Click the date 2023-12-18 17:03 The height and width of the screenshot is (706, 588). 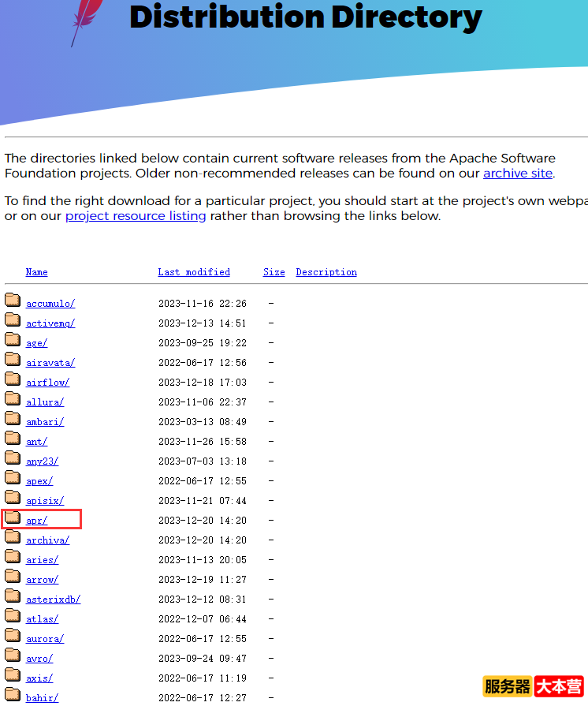203,383
